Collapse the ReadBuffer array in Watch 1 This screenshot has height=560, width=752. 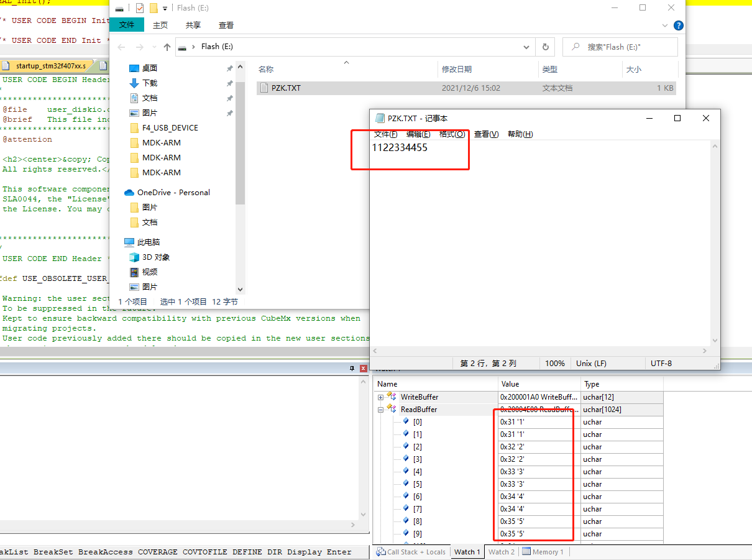[x=381, y=409]
